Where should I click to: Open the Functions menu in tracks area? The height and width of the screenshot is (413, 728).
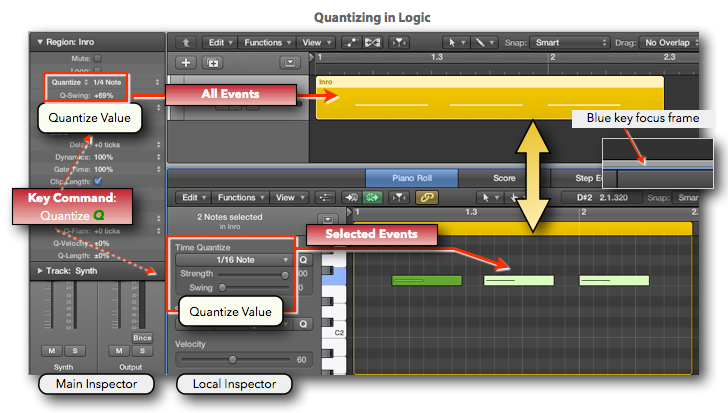coord(267,43)
